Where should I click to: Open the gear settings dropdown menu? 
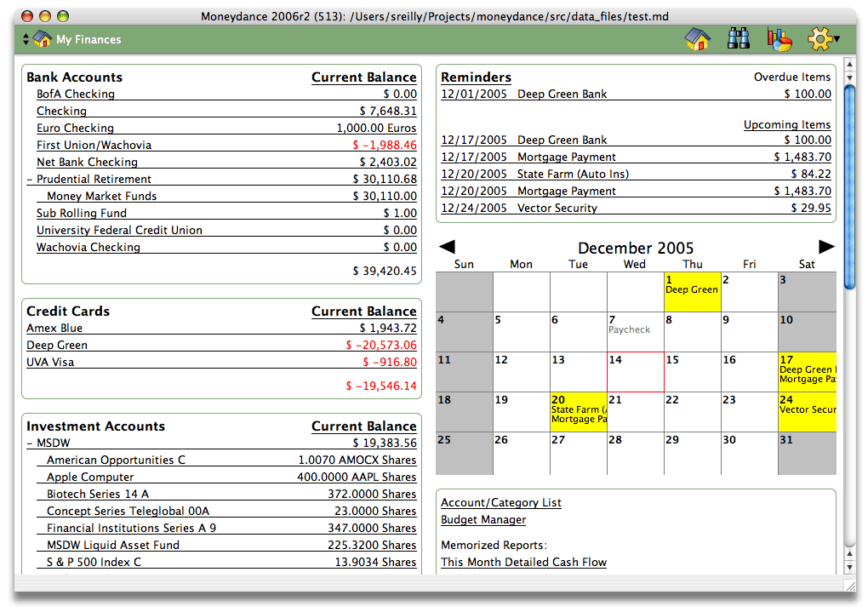pos(823,39)
